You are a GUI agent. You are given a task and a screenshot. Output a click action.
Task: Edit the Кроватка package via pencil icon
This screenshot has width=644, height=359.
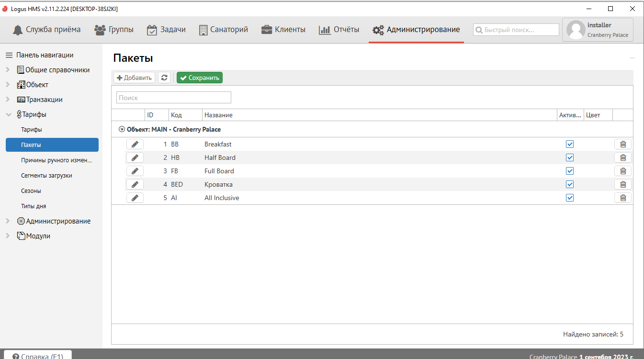tap(135, 184)
